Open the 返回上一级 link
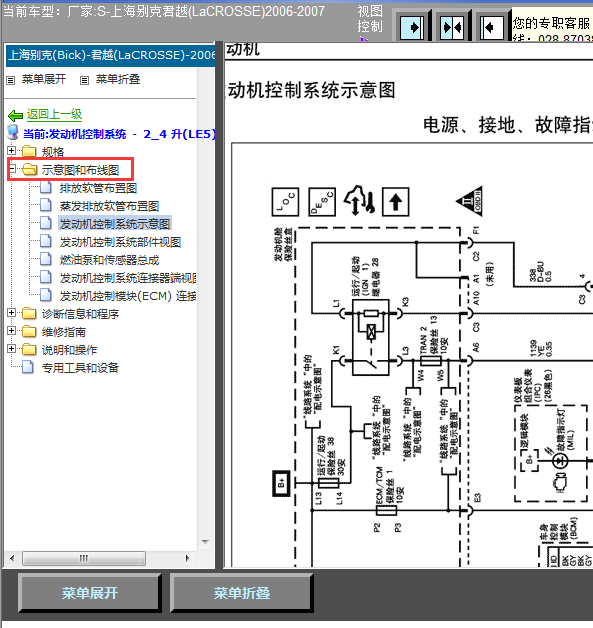 [x=54, y=115]
